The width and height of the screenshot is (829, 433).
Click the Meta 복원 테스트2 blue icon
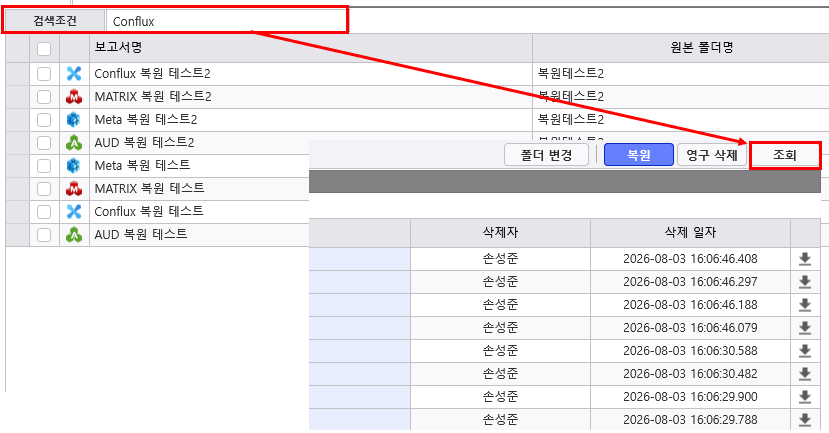[x=74, y=120]
